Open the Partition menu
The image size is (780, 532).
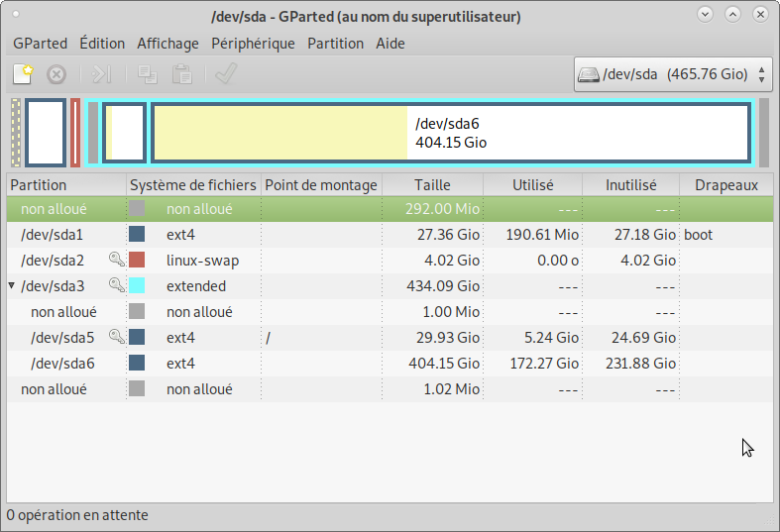[335, 44]
